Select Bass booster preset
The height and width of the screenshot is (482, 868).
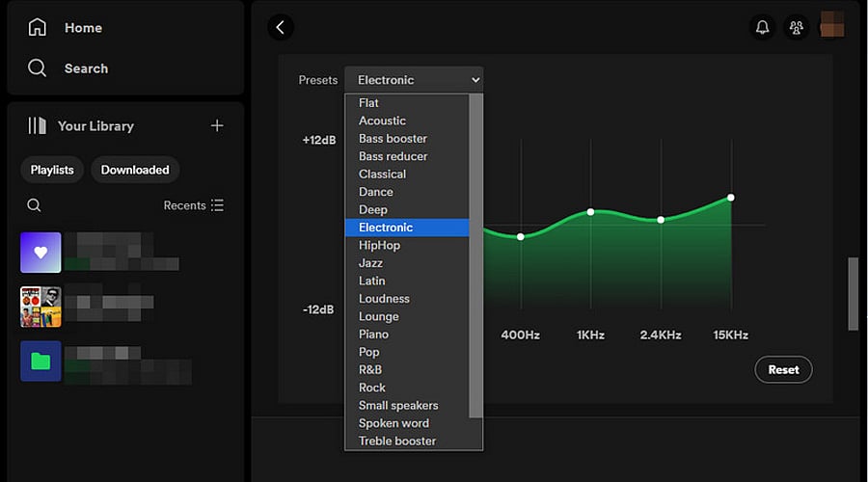393,139
